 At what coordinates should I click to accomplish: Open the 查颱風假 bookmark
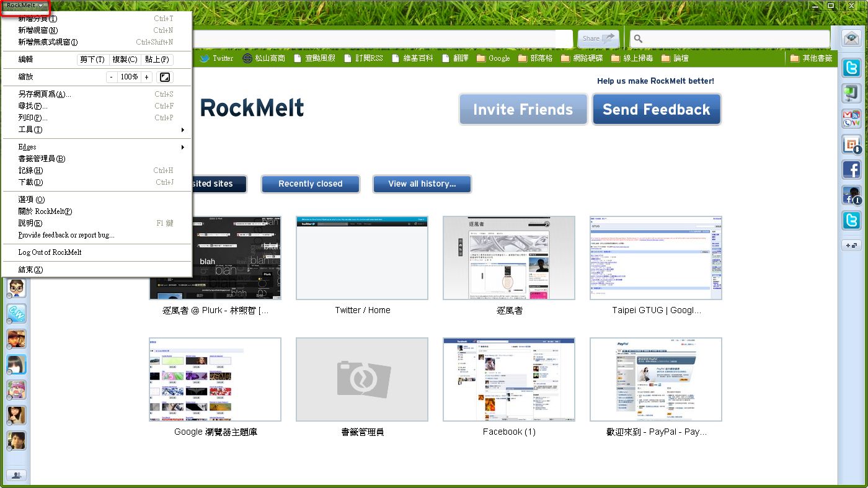(314, 58)
